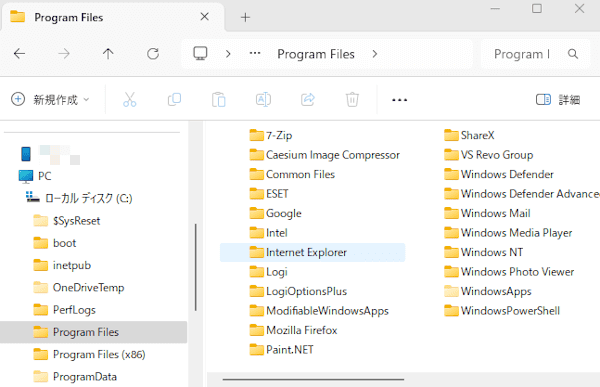Refresh the current folder view

pos(153,54)
